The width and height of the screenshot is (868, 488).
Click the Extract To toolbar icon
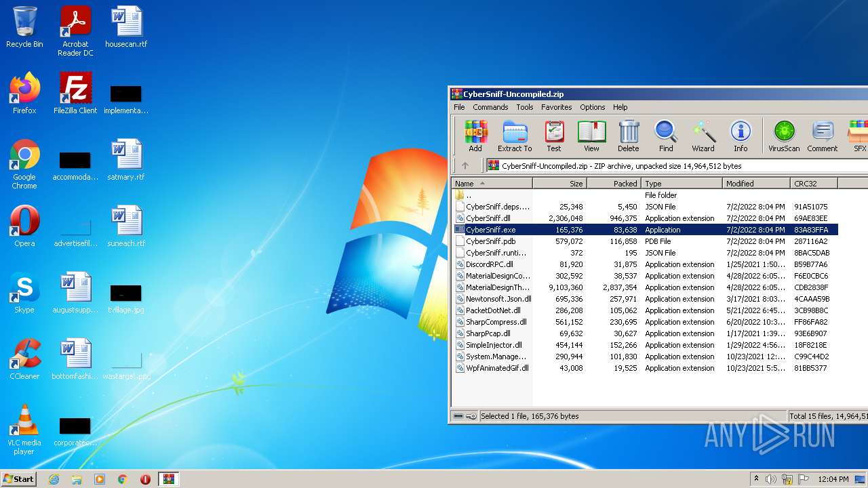(515, 136)
